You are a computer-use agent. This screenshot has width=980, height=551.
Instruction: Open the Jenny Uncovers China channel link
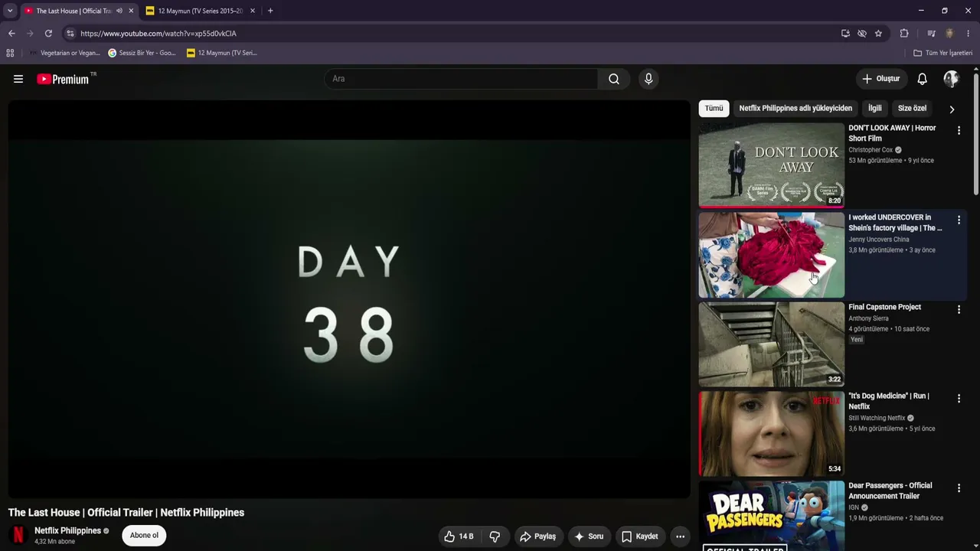point(879,240)
